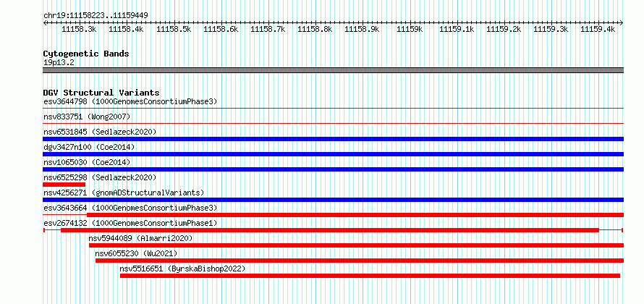Click the 11158.6k ruler tick label
The height and width of the screenshot is (304, 644).
221,30
